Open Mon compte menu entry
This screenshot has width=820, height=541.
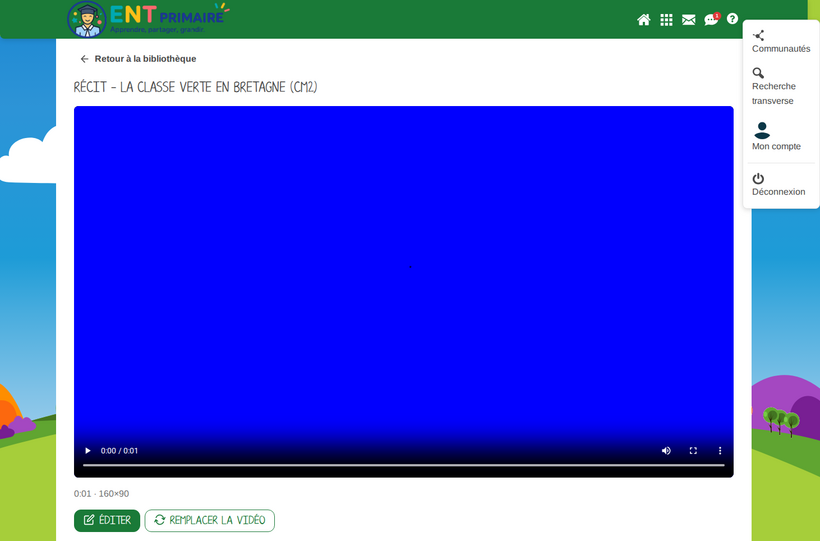[x=776, y=137]
